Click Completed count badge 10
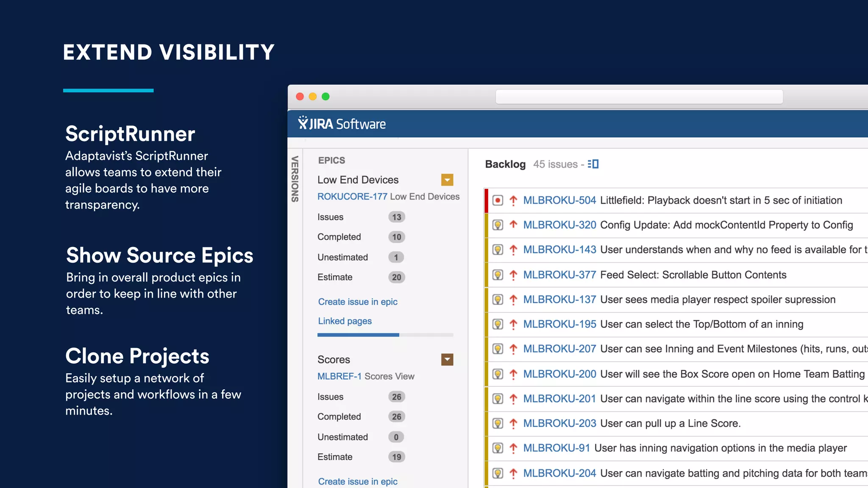The image size is (868, 488). tap(397, 237)
